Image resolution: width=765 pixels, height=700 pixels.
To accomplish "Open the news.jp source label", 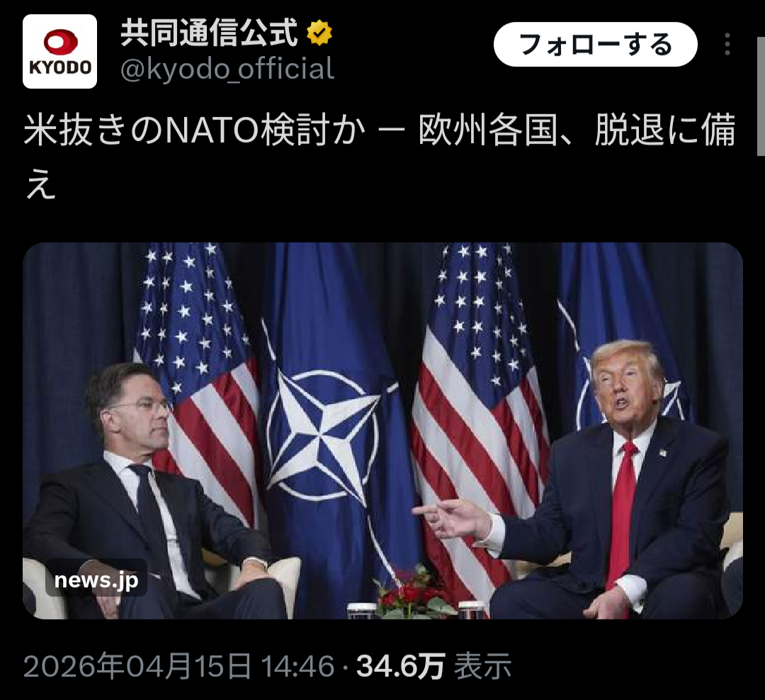I will tap(96, 580).
